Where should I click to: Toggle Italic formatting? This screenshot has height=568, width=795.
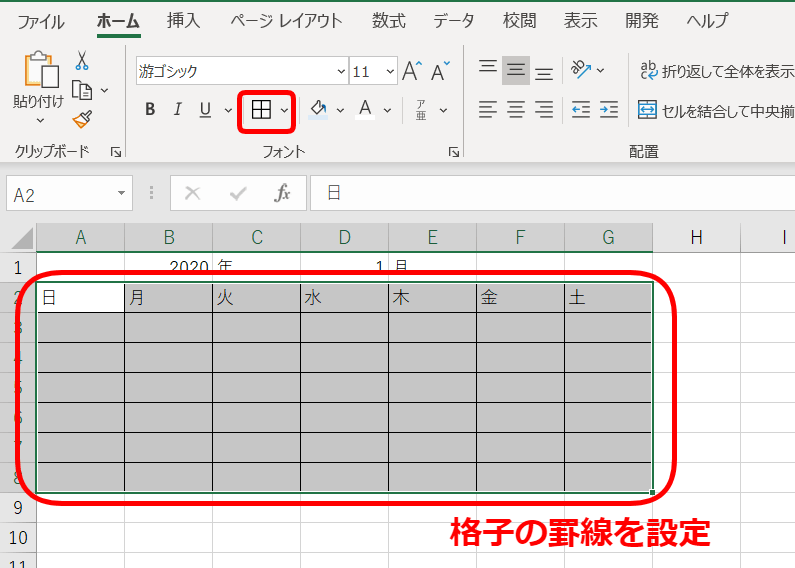pyautogui.click(x=177, y=110)
